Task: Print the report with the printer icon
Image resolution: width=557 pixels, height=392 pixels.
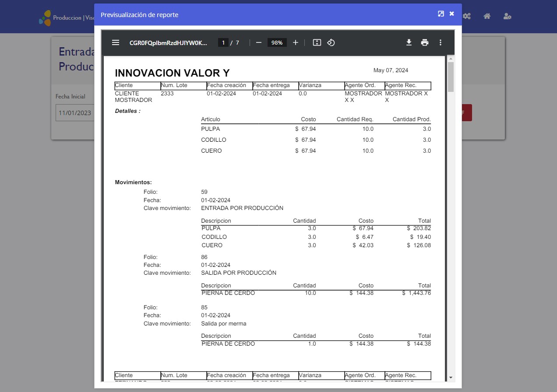Action: click(425, 42)
